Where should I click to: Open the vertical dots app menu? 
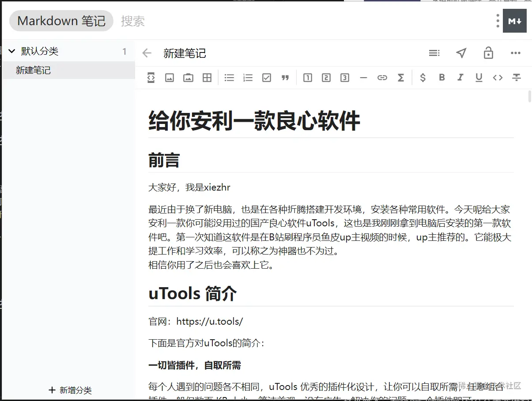[x=498, y=21]
